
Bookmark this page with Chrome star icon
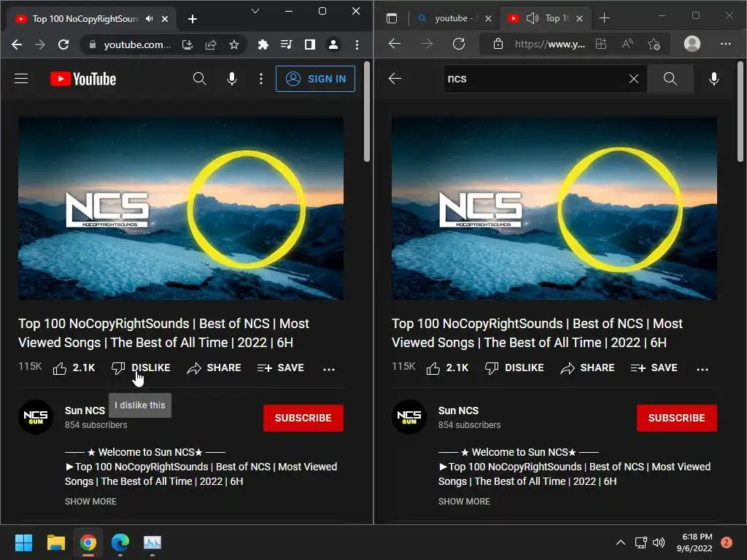tap(234, 44)
